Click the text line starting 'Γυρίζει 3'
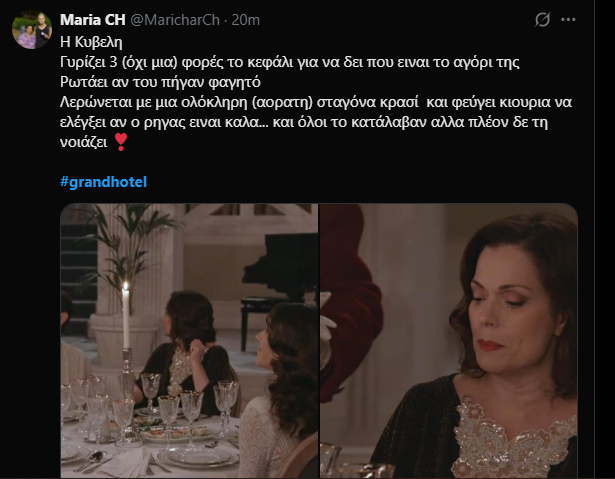This screenshot has height=479, width=615. click(290, 62)
